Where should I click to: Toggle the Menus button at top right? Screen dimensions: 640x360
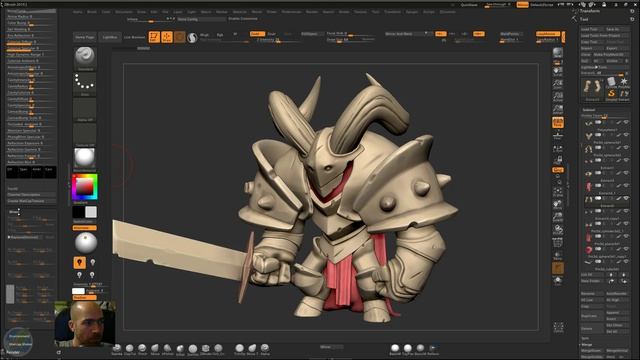pyautogui.click(x=522, y=5)
